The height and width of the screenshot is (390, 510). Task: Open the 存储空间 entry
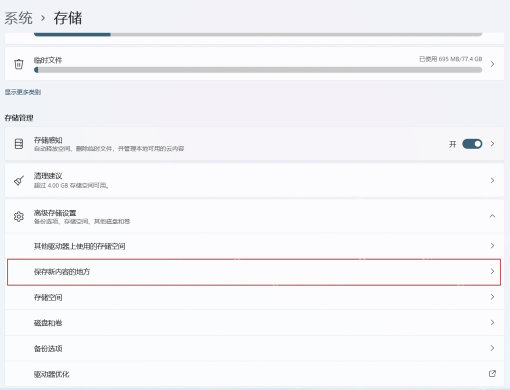[x=254, y=297]
